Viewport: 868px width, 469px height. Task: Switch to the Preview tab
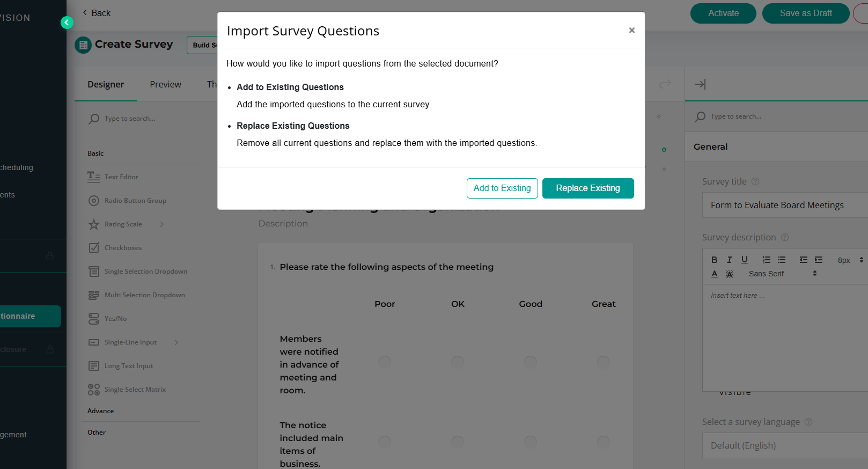click(165, 84)
